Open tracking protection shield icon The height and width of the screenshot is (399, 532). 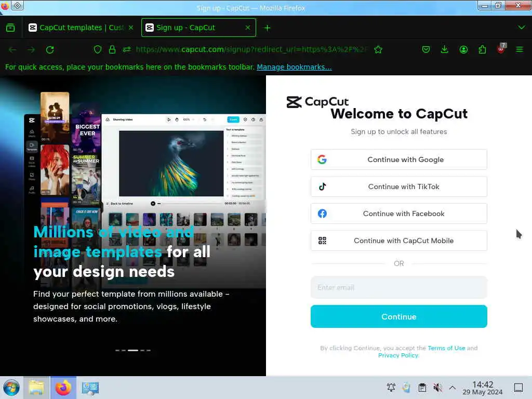98,49
